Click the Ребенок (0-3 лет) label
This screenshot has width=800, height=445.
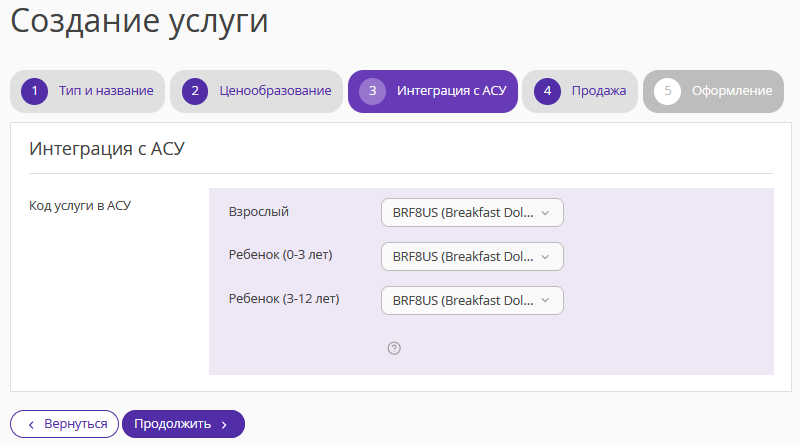(x=281, y=255)
